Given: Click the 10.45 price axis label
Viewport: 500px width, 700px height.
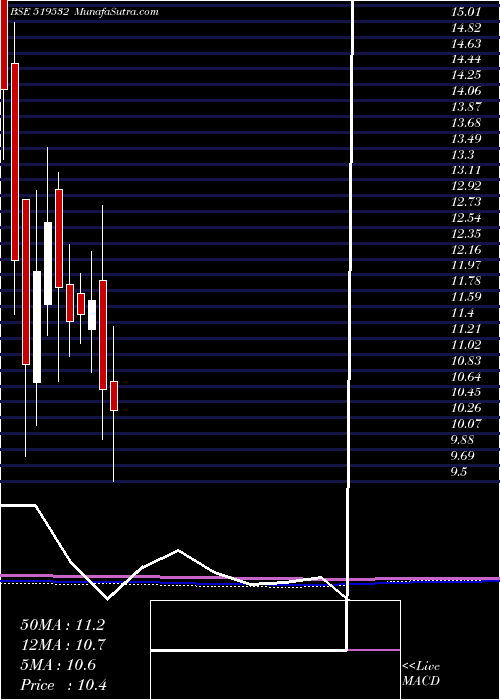Looking at the screenshot, I should coord(466,392).
